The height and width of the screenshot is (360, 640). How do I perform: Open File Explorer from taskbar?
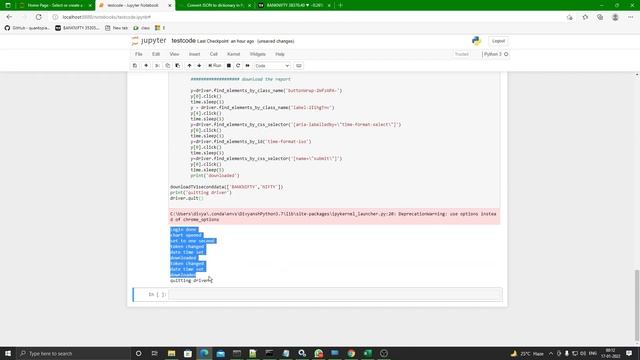click(171, 353)
